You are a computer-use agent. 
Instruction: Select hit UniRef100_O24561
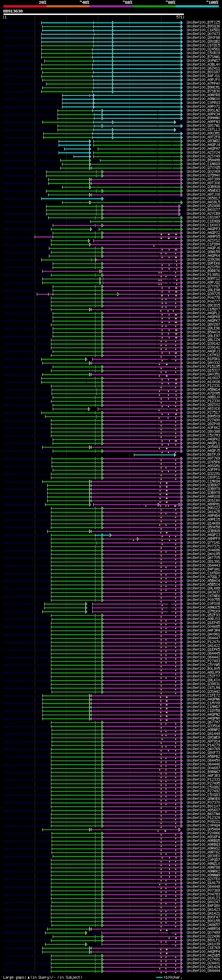[203, 49]
